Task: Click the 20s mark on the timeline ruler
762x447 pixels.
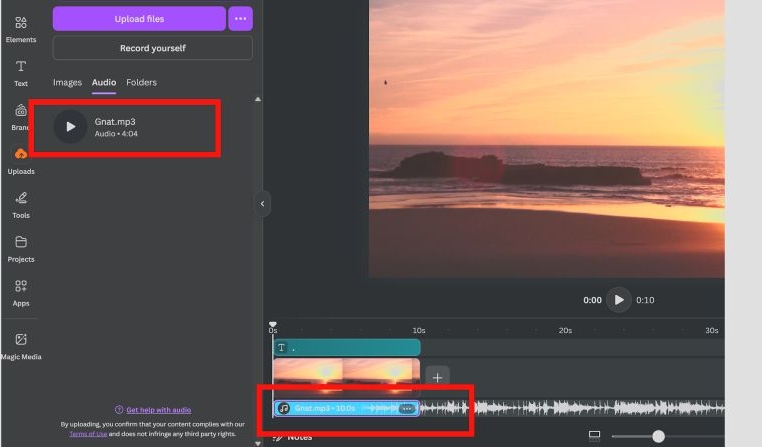Action: click(x=565, y=330)
